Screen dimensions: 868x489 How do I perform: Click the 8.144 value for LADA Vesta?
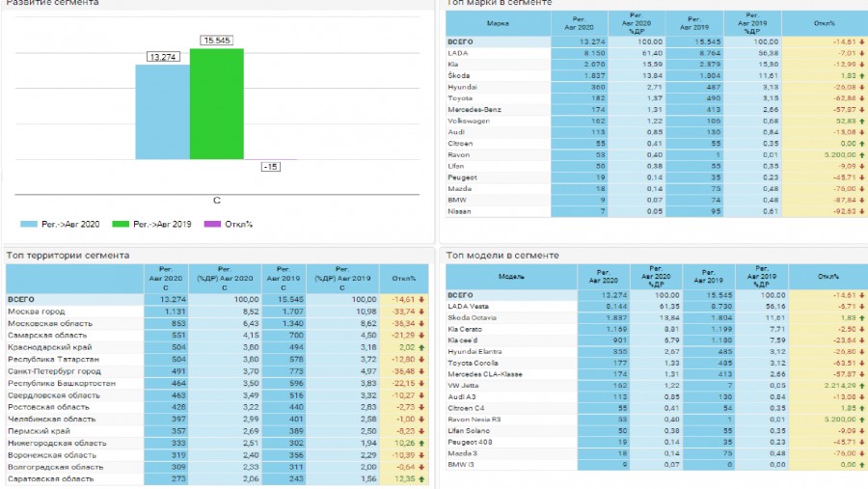pyautogui.click(x=616, y=307)
